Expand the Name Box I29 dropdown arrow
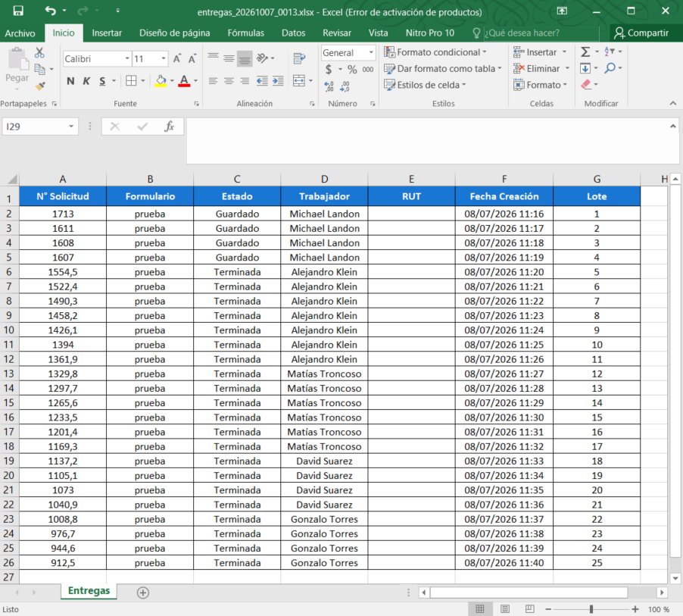This screenshot has height=616, width=683. point(71,127)
